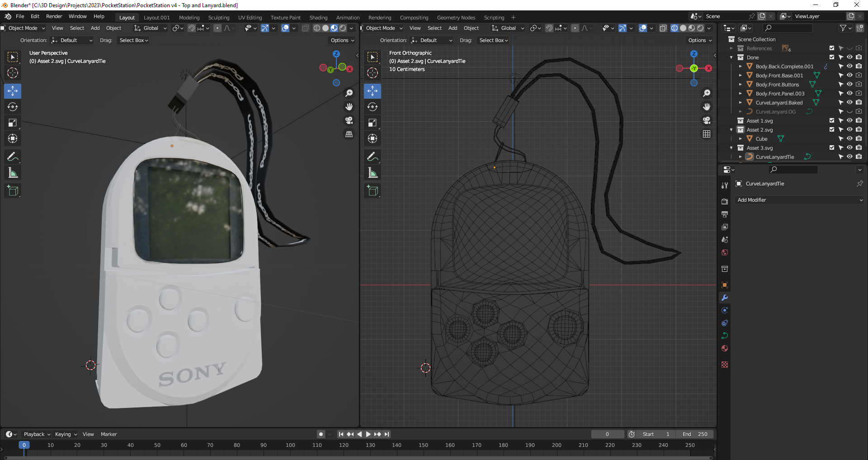Image resolution: width=868 pixels, height=460 pixels.
Task: Select the Move tool in the left toolbar
Action: point(13,91)
